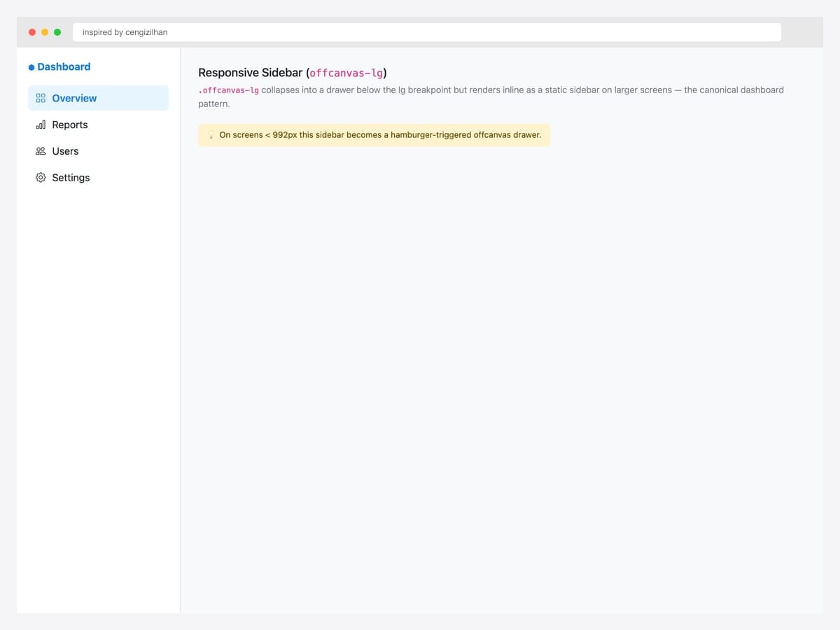Click the green maximize window dot
The image size is (840, 630).
point(57,32)
